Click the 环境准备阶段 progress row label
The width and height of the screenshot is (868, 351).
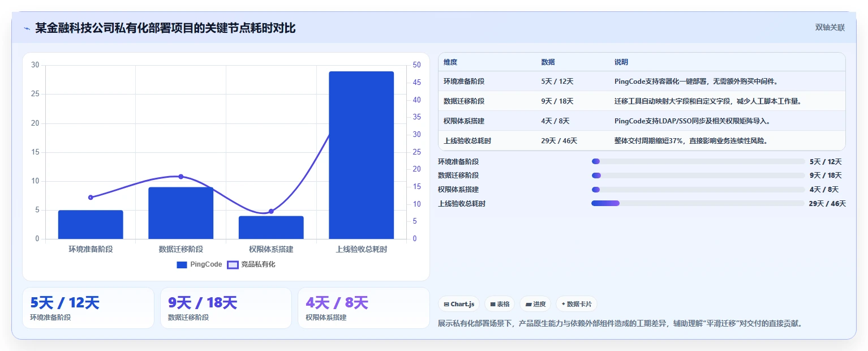(458, 162)
